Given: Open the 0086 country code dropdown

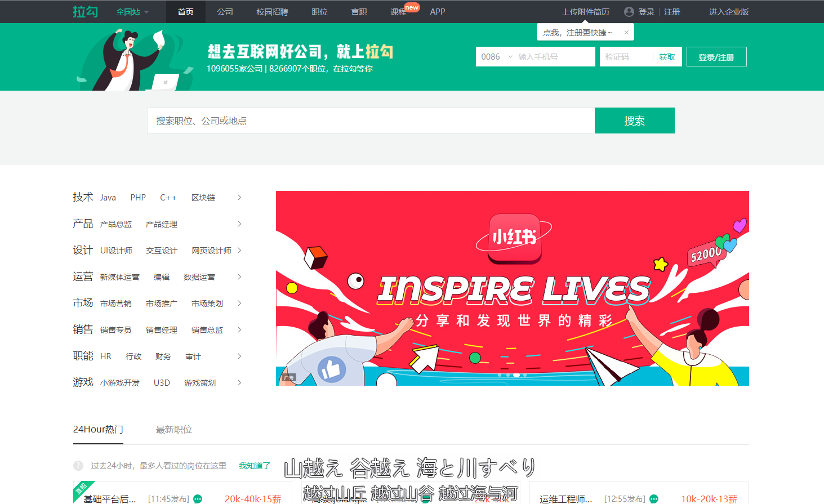Looking at the screenshot, I should 497,57.
